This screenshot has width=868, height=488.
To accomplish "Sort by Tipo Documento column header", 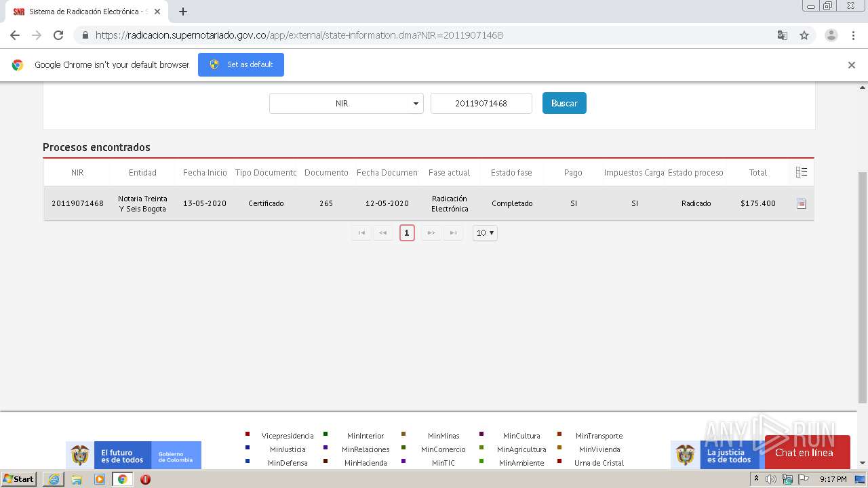I will (x=266, y=172).
